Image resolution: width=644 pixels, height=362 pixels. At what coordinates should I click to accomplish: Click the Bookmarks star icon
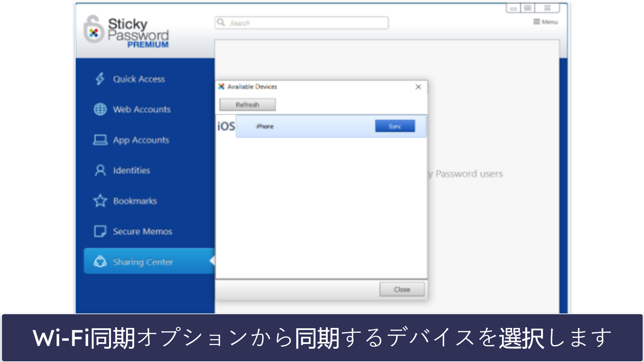coord(100,201)
